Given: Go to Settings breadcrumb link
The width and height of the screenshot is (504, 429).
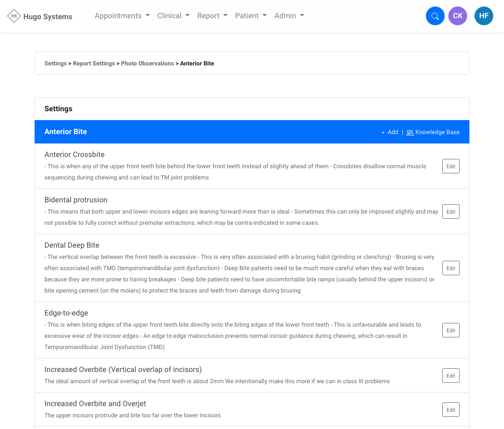Looking at the screenshot, I should click(x=56, y=64).
